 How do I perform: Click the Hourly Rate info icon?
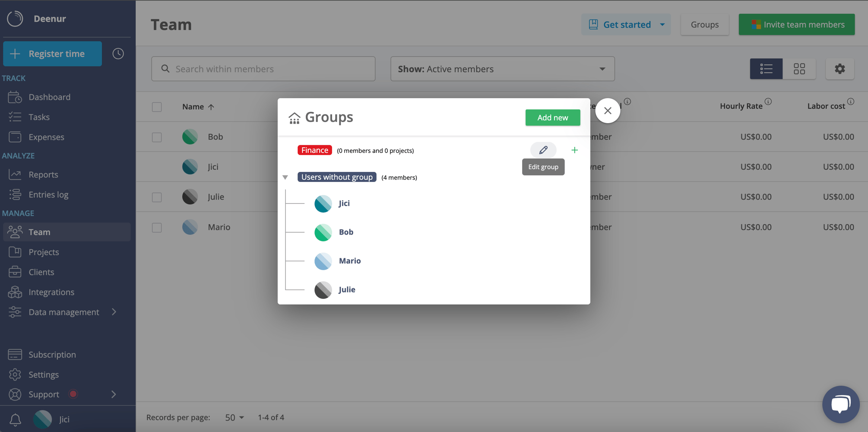point(768,102)
